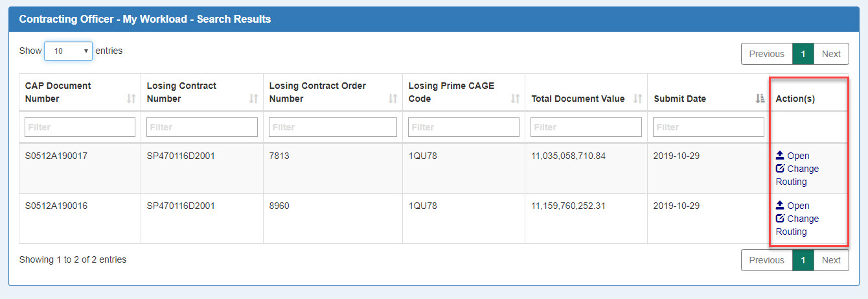Click the Open icon for document S0512A190016
Screen dimensions: 868x299
(780, 206)
